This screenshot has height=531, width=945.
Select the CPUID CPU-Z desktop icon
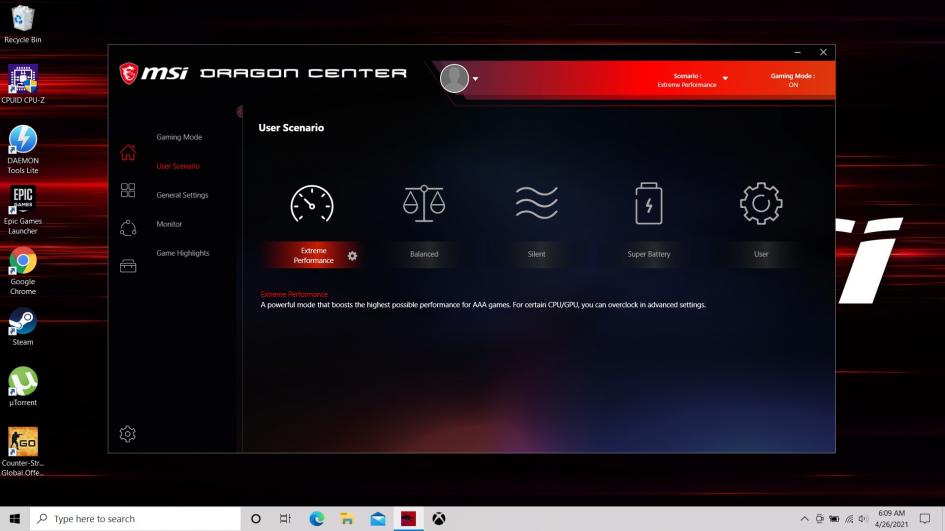(22, 84)
